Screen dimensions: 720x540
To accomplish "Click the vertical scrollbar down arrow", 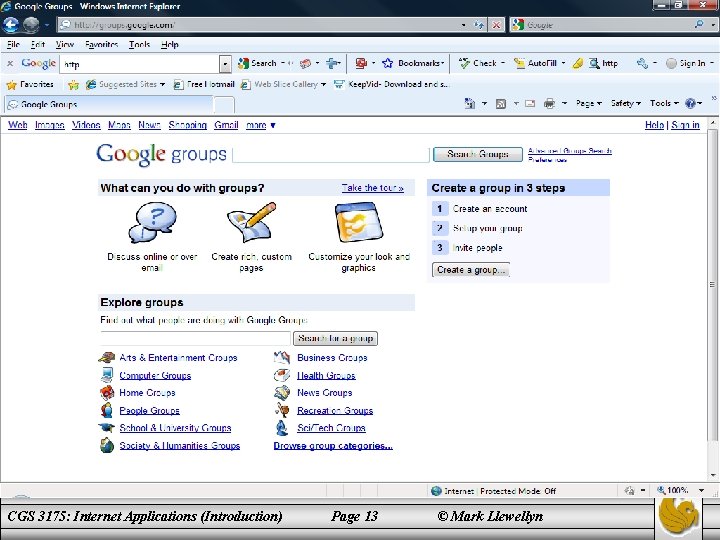I will coord(713,476).
